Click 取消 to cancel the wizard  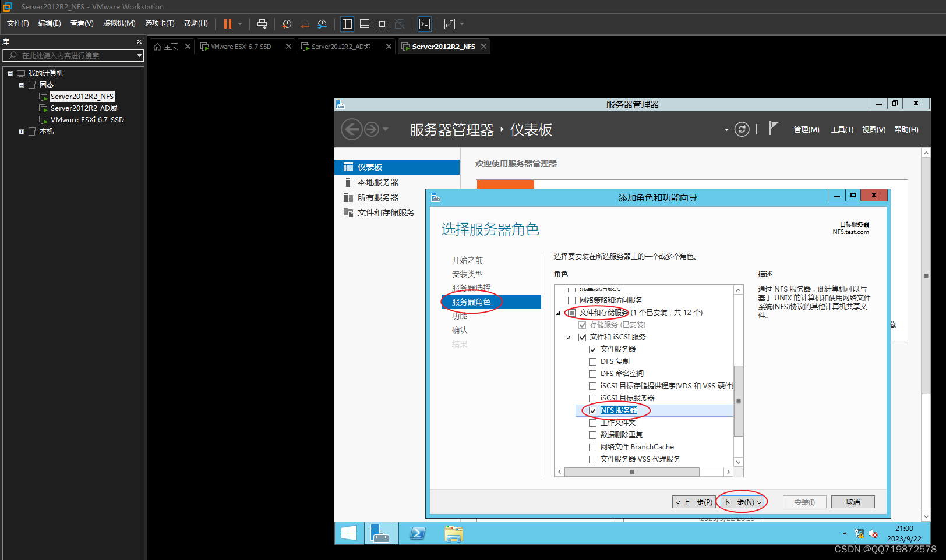coord(853,502)
